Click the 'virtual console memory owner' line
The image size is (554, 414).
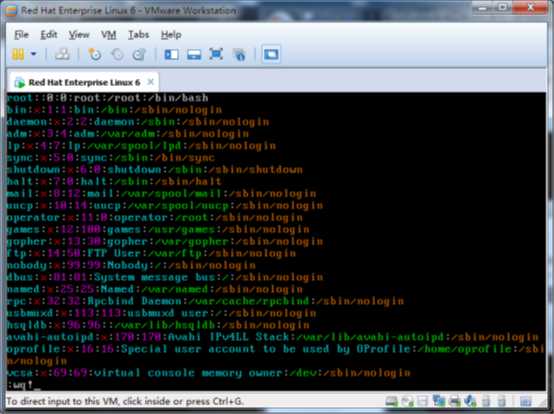click(x=209, y=373)
